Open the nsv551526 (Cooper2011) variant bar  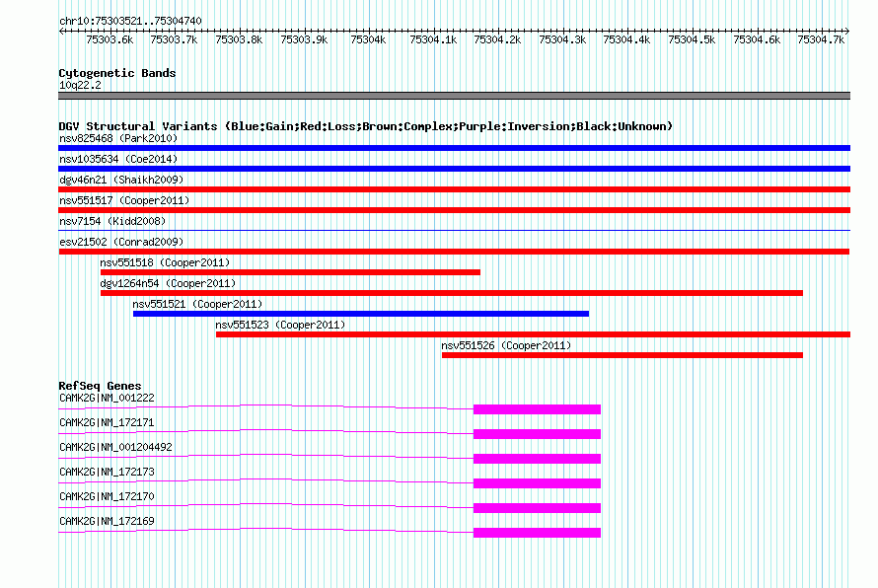(622, 355)
